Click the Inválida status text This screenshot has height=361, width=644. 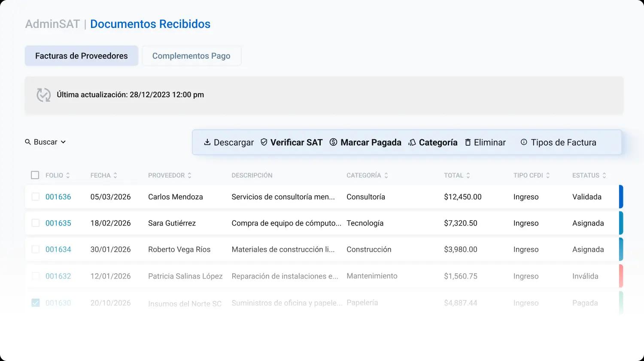(x=585, y=276)
